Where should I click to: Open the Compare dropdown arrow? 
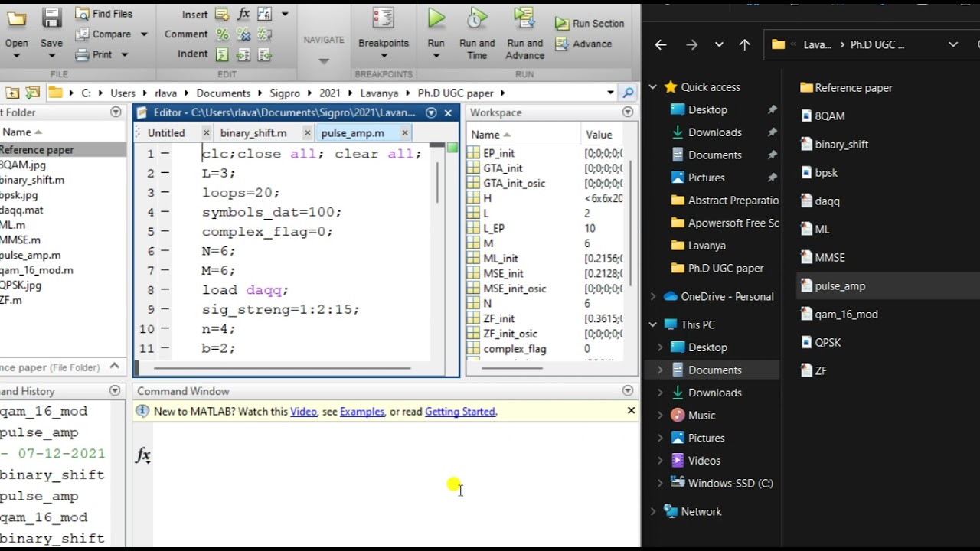point(143,34)
